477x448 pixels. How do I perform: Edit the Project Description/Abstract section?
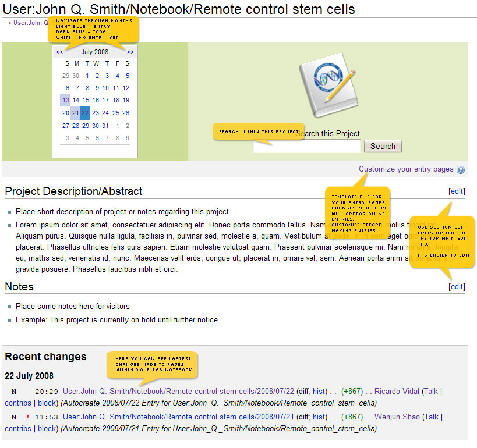457,191
